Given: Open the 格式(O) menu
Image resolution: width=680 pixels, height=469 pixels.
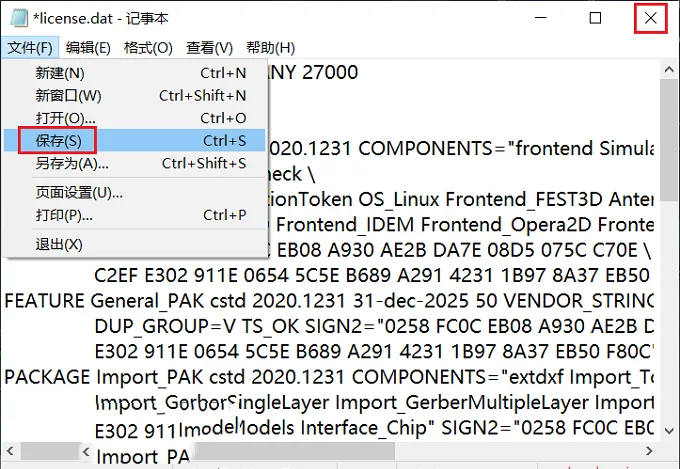Looking at the screenshot, I should point(148,48).
